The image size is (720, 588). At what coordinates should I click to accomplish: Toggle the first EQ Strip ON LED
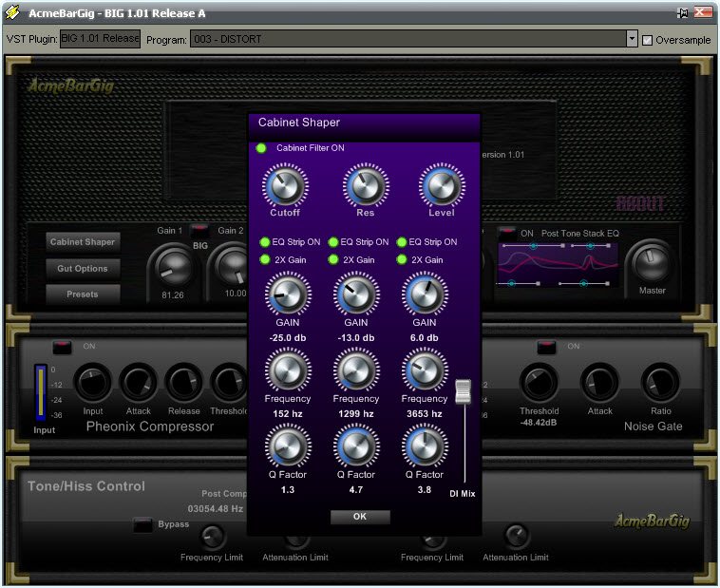coord(264,241)
